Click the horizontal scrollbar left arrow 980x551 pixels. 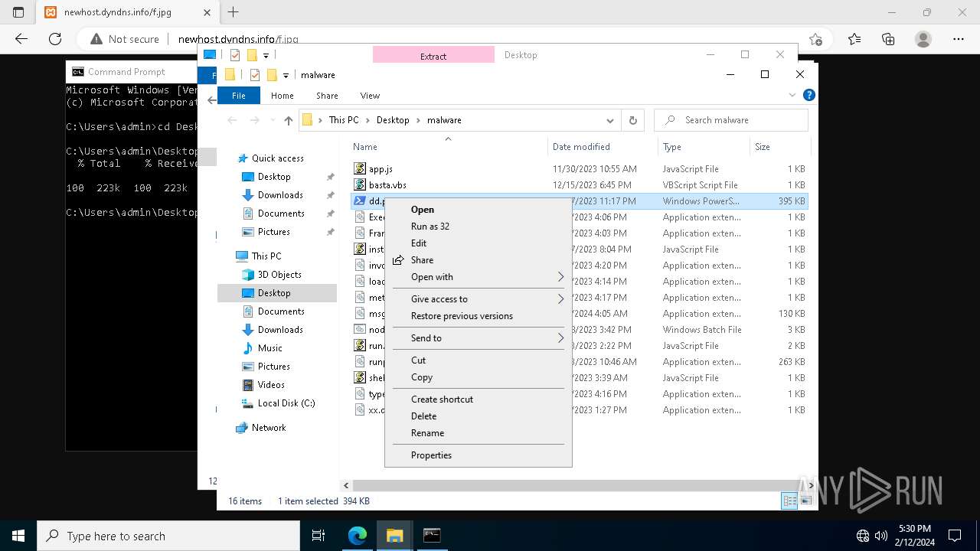(x=346, y=485)
